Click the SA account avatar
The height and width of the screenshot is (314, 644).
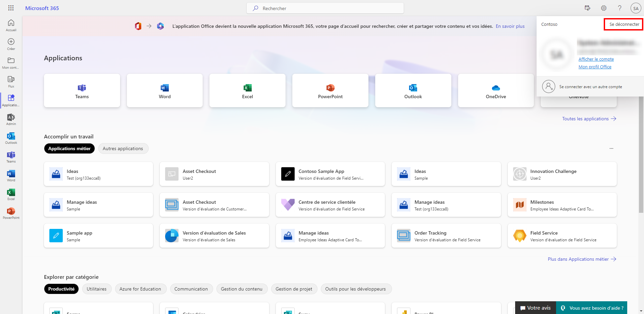636,8
